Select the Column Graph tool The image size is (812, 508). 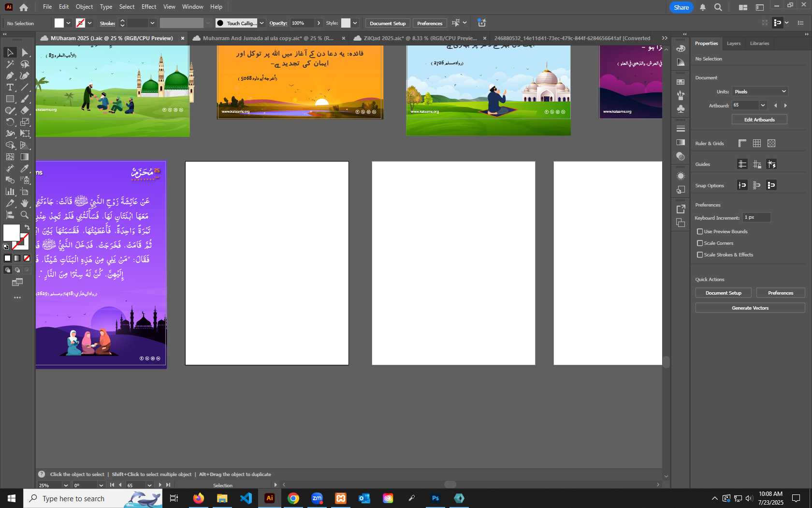click(10, 192)
